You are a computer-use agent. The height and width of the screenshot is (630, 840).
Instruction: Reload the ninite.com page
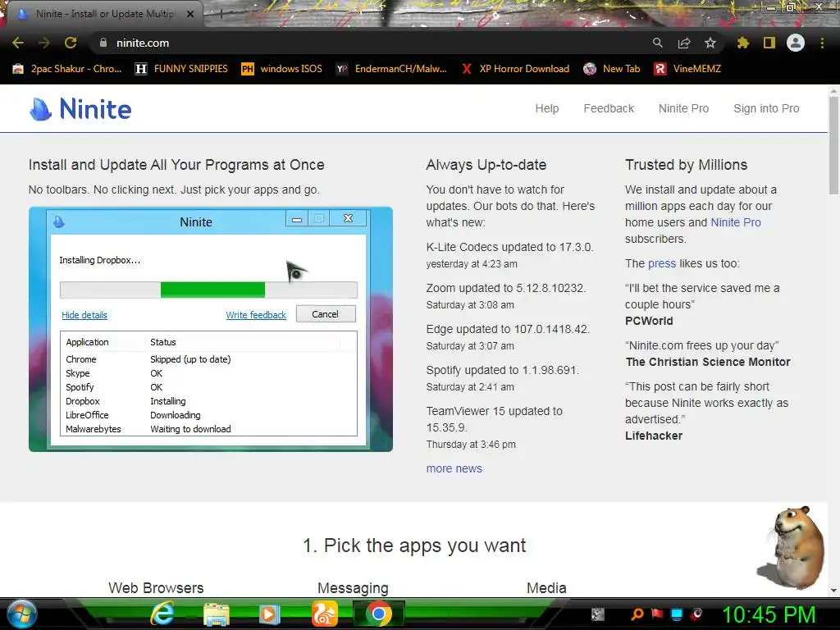coord(71,43)
